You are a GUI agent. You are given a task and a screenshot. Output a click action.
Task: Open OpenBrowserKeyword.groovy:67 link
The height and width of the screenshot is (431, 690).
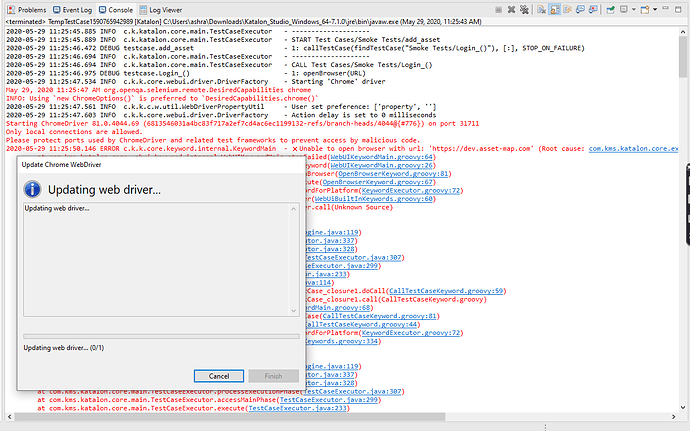pos(378,182)
